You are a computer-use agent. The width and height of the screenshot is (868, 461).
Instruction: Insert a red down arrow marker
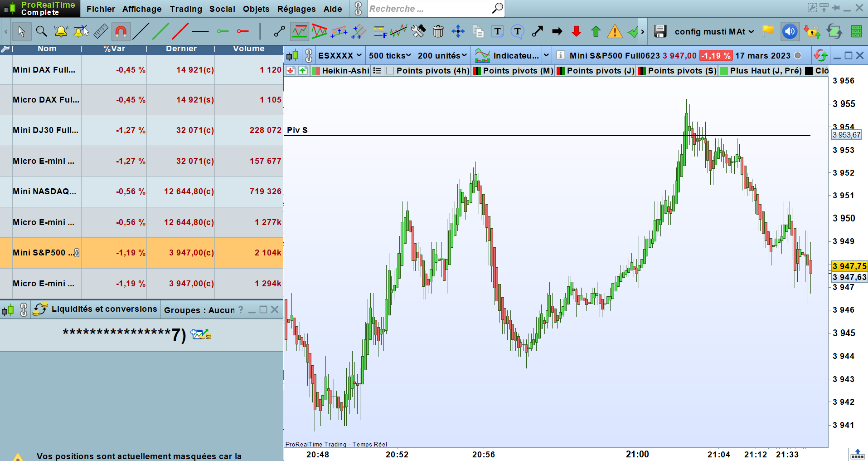(577, 31)
